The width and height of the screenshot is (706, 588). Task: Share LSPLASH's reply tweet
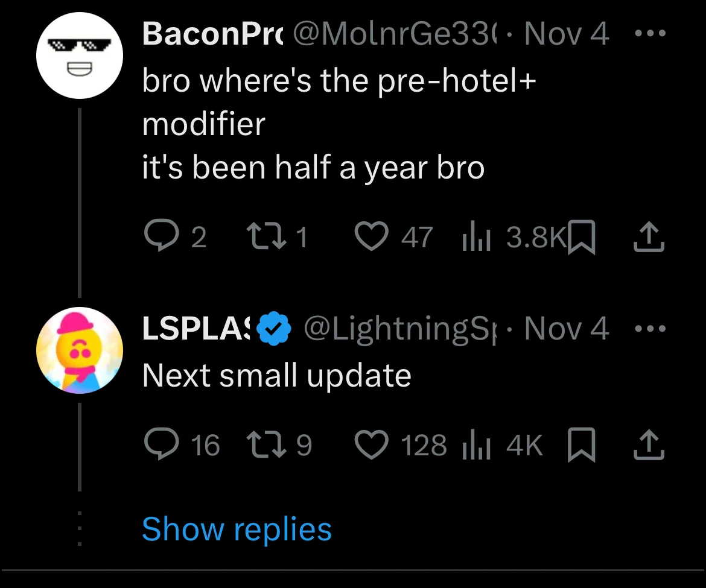649,444
